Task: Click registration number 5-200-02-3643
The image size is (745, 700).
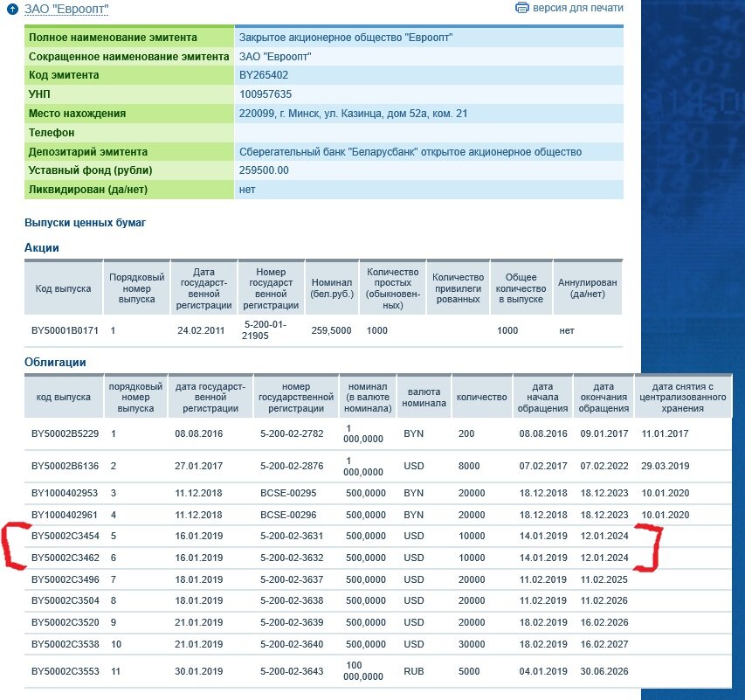Action: click(x=292, y=671)
